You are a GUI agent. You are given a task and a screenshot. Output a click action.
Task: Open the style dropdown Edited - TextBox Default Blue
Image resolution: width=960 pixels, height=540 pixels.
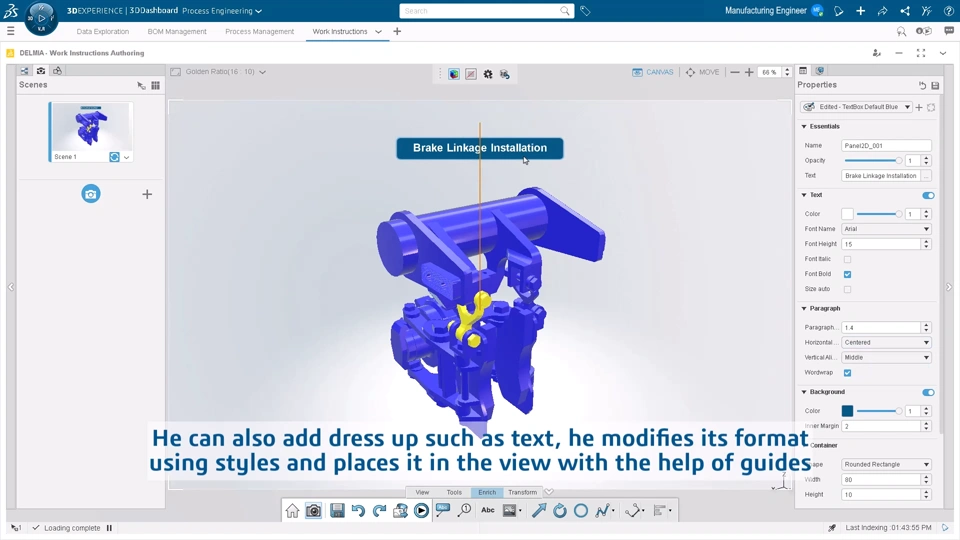tap(856, 107)
